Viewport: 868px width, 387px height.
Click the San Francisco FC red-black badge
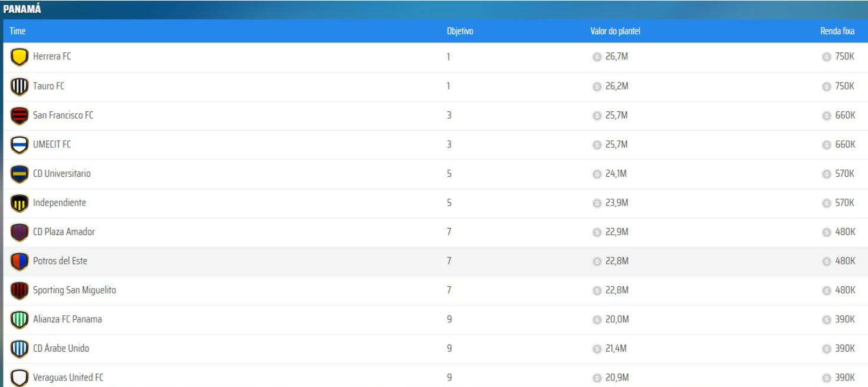click(19, 115)
